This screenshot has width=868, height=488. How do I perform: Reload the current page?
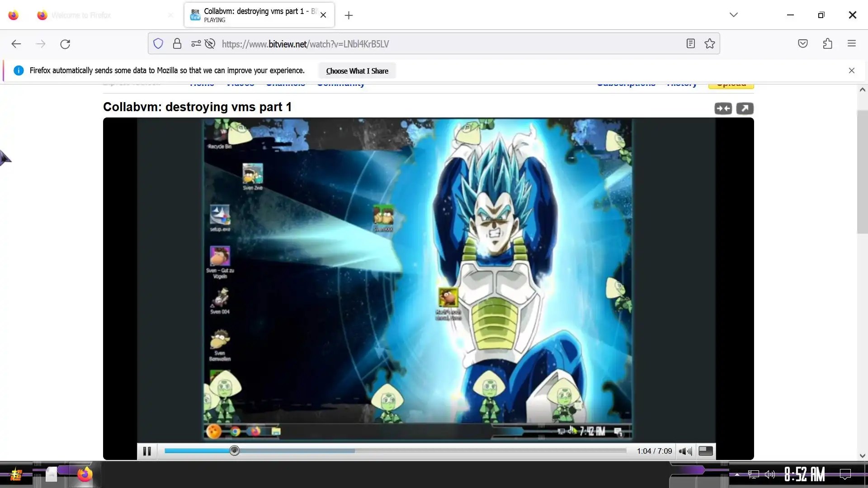[65, 44]
